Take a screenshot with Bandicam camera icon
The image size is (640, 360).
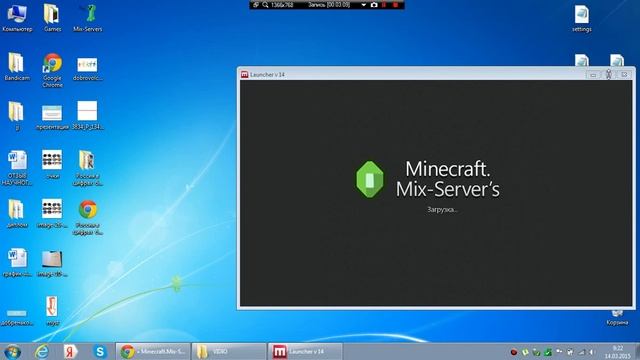pyautogui.click(x=374, y=5)
